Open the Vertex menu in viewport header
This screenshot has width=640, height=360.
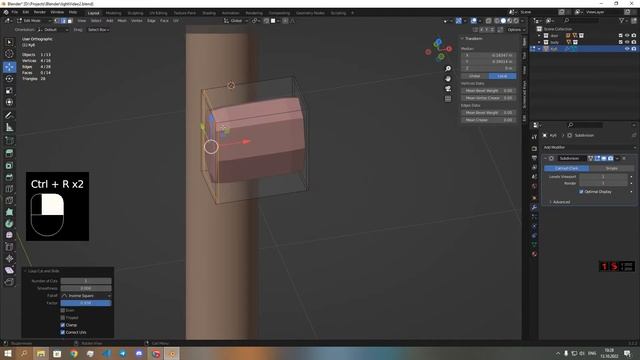click(137, 20)
